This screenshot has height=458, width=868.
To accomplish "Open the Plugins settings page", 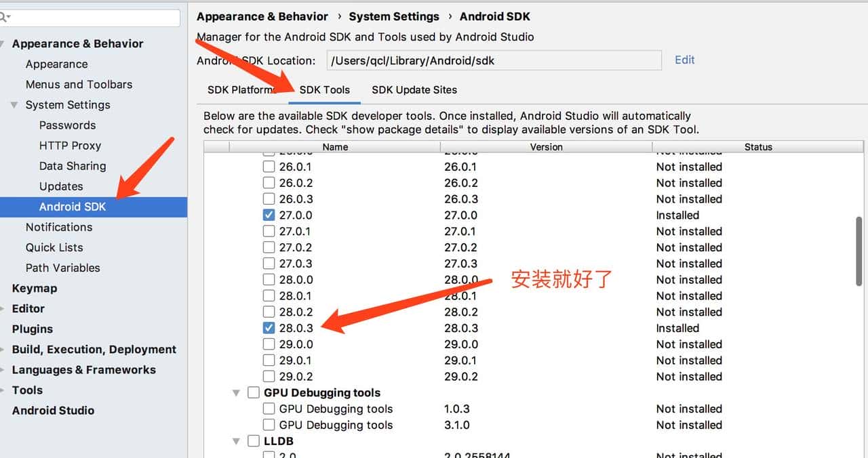I will click(x=33, y=329).
